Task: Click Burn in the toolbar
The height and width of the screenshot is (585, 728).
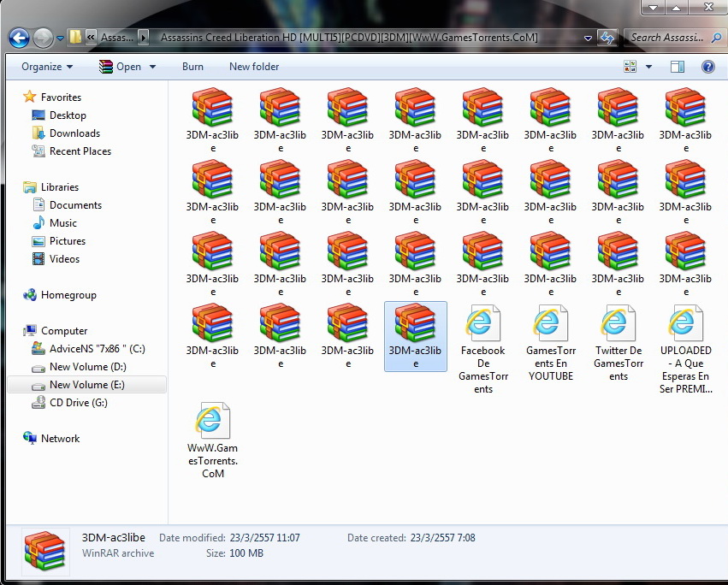Action: coord(192,67)
